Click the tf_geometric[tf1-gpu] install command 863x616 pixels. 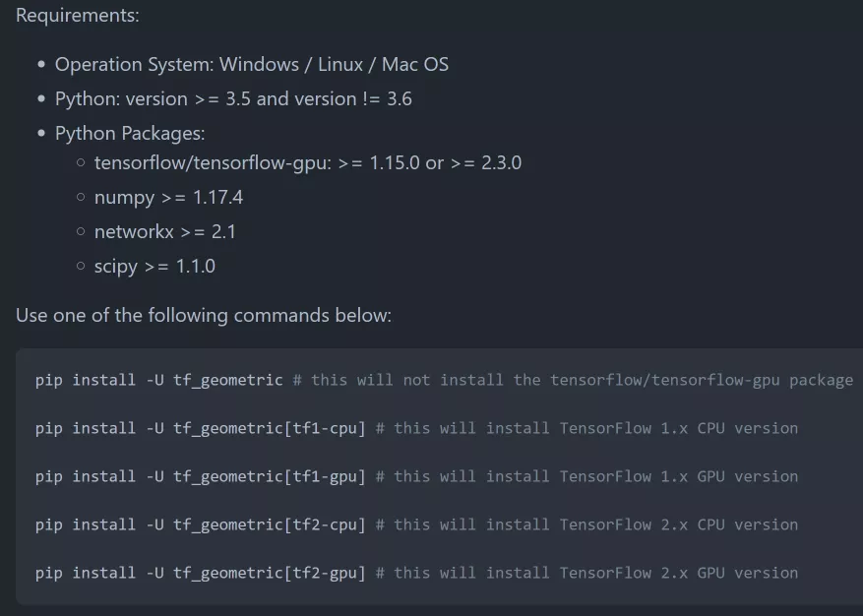200,476
